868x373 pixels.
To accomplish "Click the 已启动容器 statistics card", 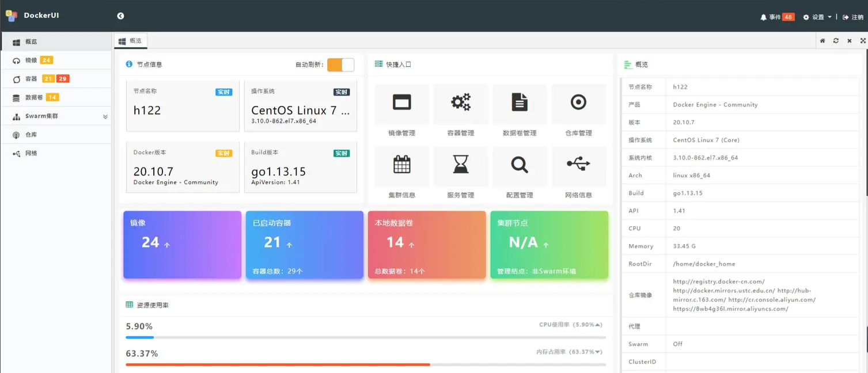I will pos(304,245).
